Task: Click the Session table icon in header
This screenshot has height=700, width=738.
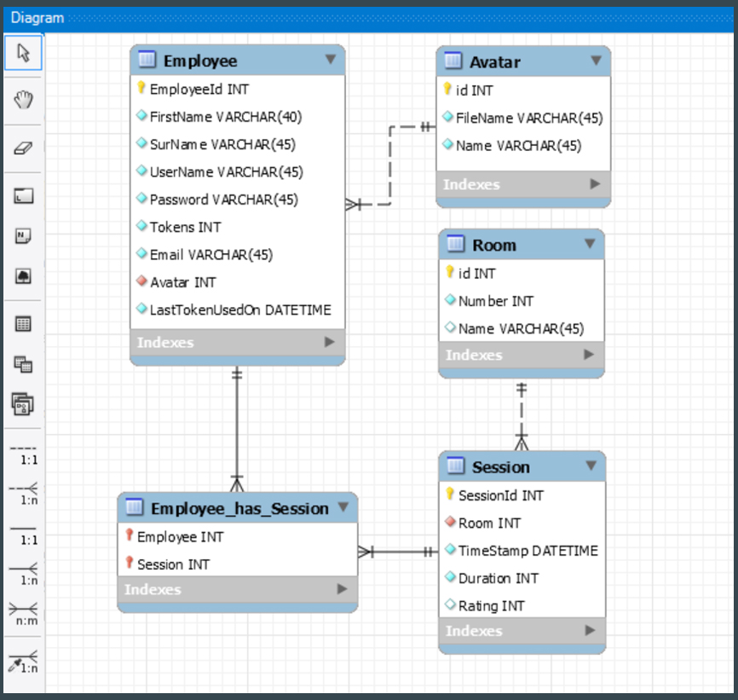Action: coord(456,466)
